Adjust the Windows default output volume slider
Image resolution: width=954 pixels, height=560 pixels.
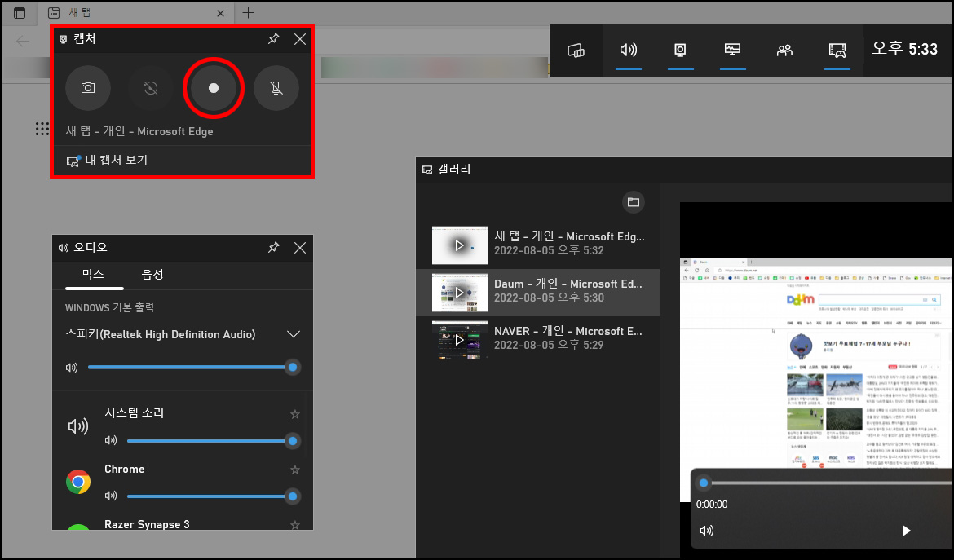(191, 368)
